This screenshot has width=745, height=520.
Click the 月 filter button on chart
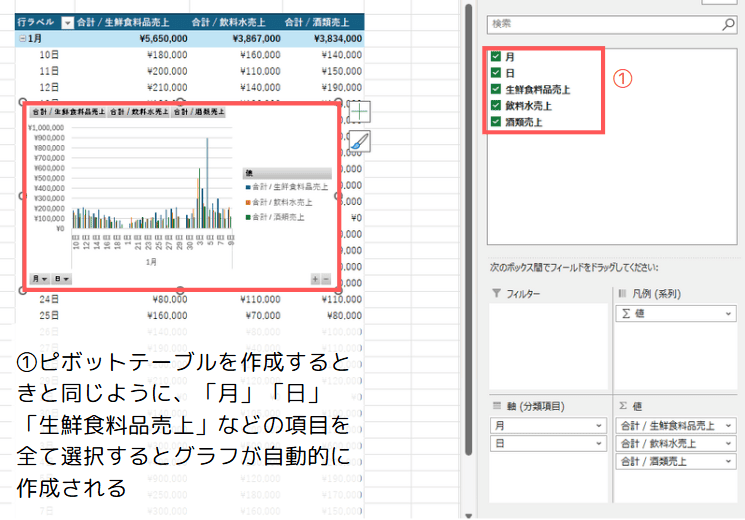click(x=39, y=279)
